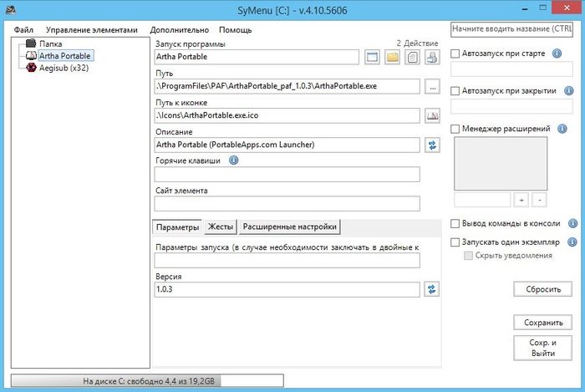585x392 pixels.
Task: Click the Папка folder icon in tree
Action: click(x=31, y=43)
